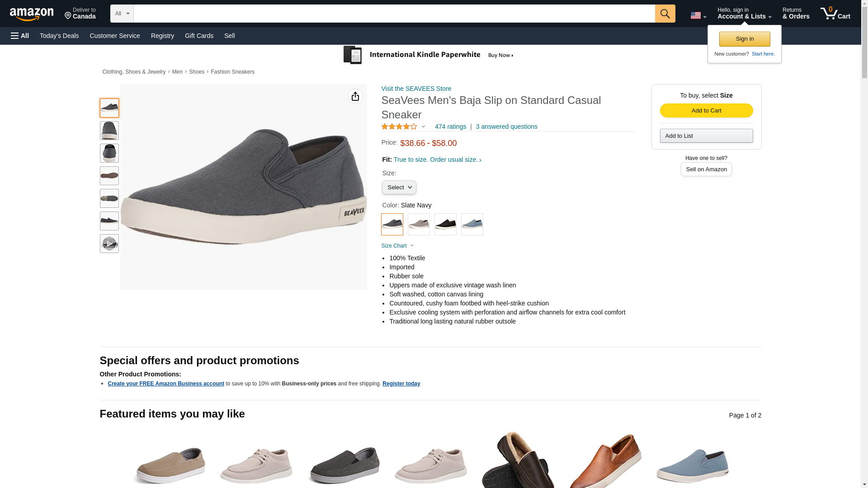Go to Gift Cards in navigation

coord(199,36)
